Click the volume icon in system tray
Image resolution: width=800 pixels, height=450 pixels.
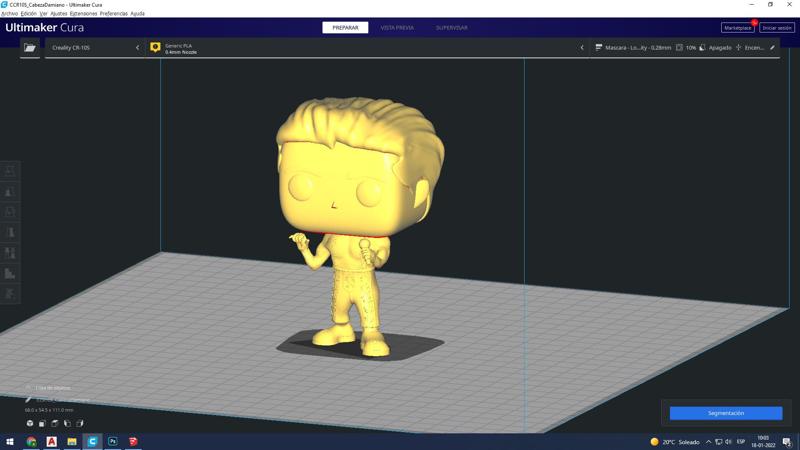point(729,442)
